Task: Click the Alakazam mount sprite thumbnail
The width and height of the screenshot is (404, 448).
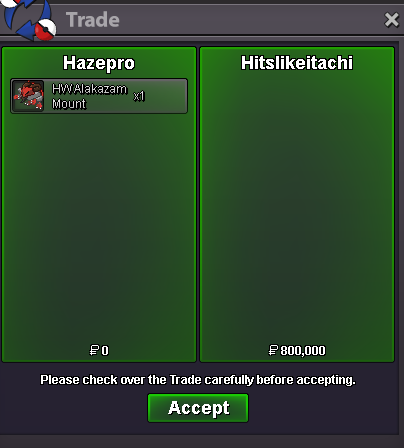Action: 28,96
